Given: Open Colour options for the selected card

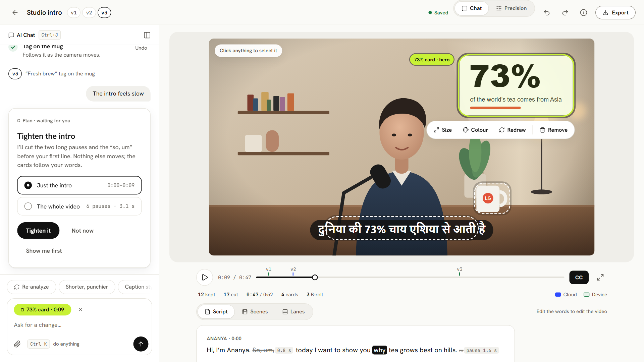Looking at the screenshot, I should click(475, 130).
